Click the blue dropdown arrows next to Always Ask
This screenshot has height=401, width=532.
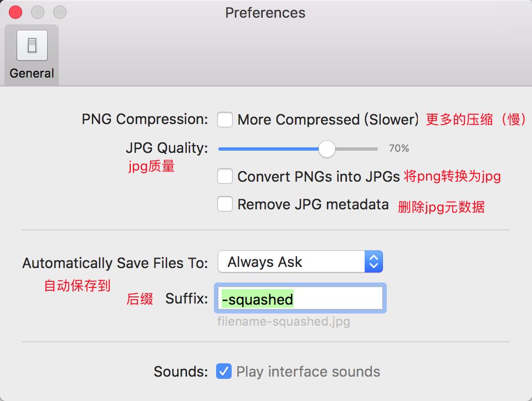pos(374,262)
